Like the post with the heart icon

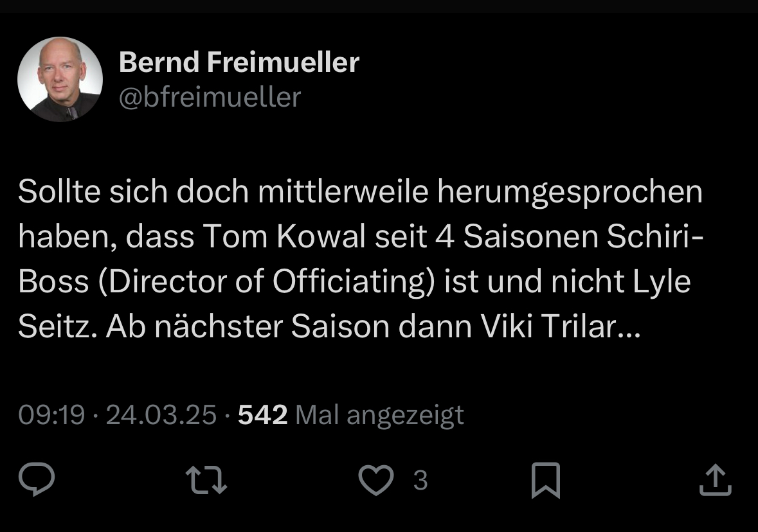(376, 481)
